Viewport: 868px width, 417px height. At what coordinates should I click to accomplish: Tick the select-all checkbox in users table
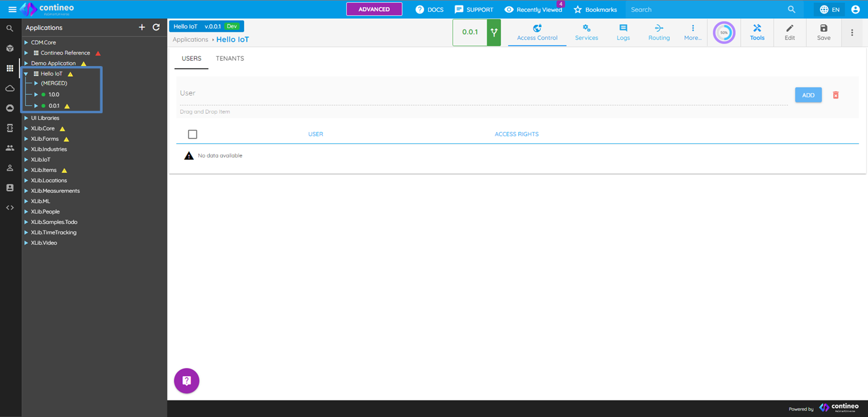coord(192,134)
